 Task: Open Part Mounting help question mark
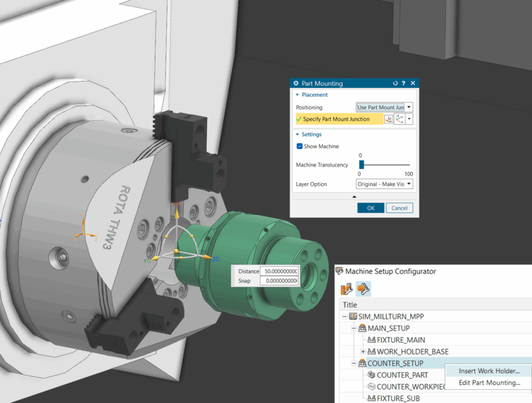coord(404,83)
